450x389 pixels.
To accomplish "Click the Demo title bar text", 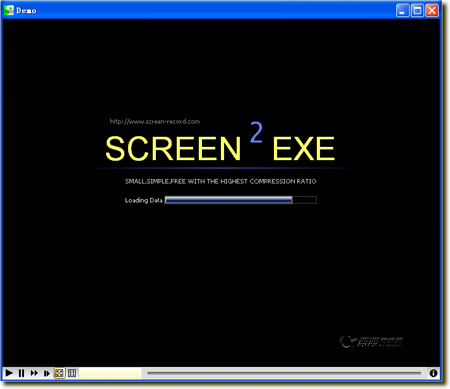I will point(26,11).
